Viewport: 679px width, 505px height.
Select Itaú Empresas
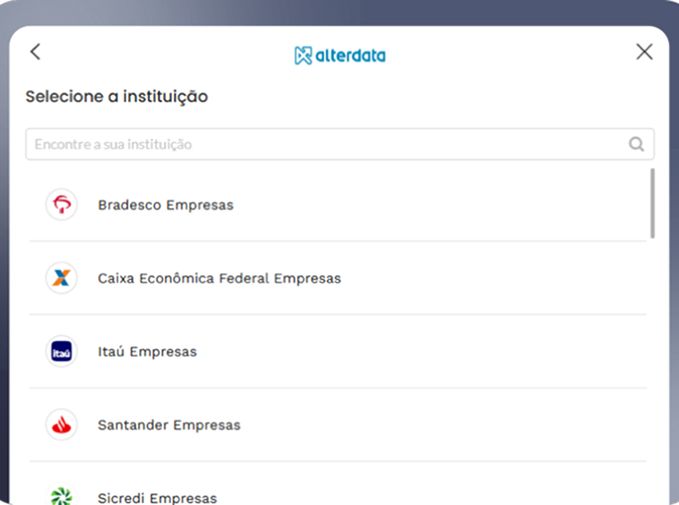147,352
